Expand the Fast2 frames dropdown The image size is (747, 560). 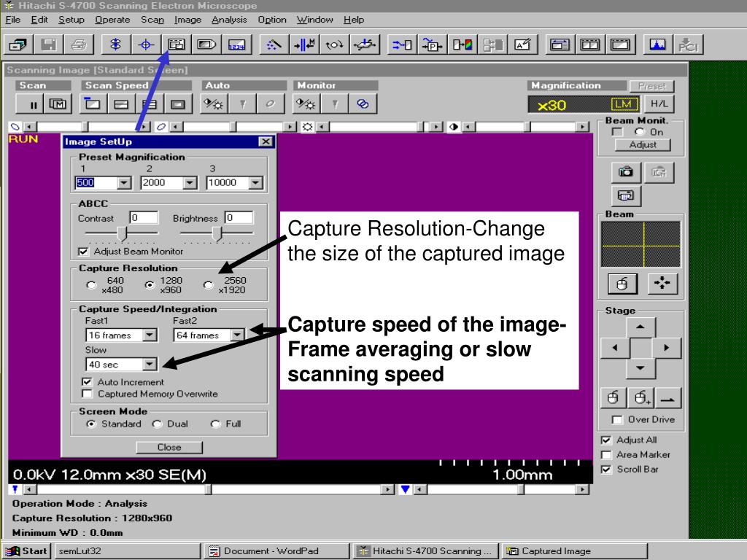coord(237,335)
